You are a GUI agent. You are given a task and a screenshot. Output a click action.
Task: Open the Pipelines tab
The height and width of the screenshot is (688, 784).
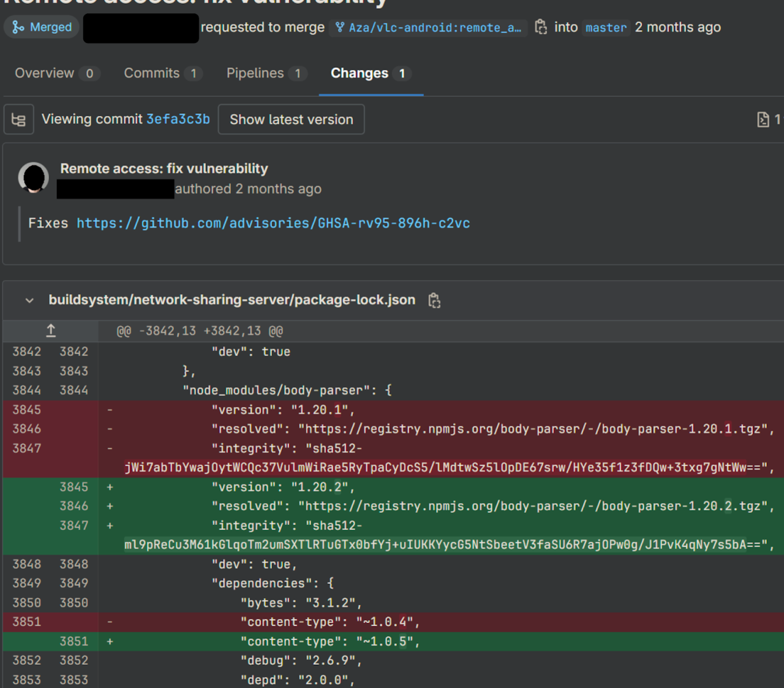coord(255,74)
